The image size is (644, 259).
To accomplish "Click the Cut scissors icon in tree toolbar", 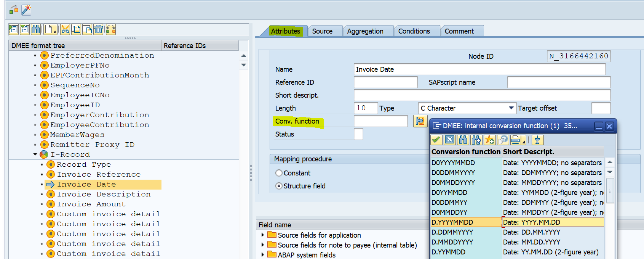I will (65, 29).
